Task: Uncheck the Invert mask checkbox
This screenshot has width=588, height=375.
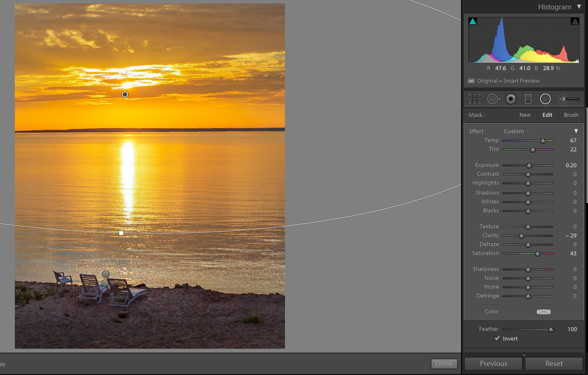Action: point(497,339)
